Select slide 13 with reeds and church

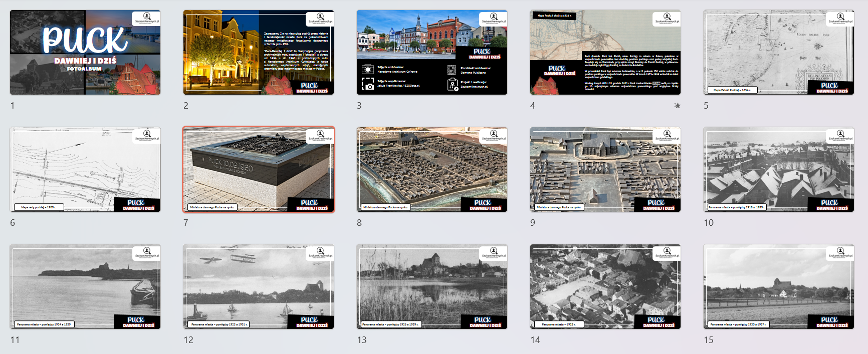click(x=431, y=286)
